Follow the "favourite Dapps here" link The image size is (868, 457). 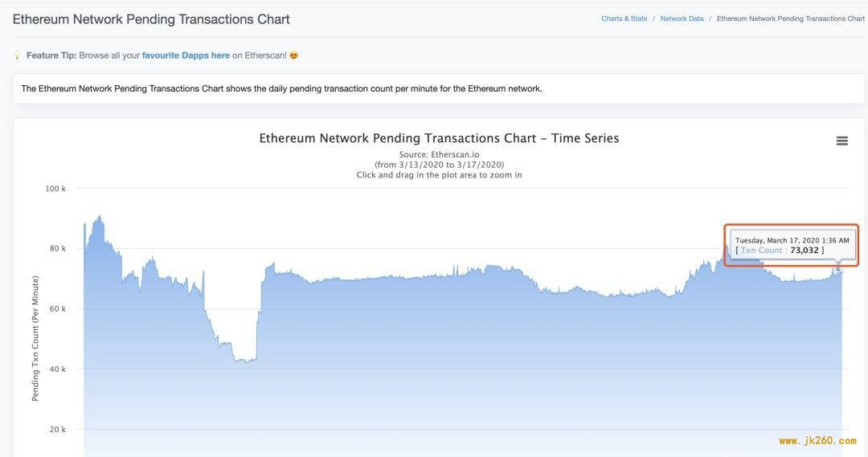pos(186,55)
